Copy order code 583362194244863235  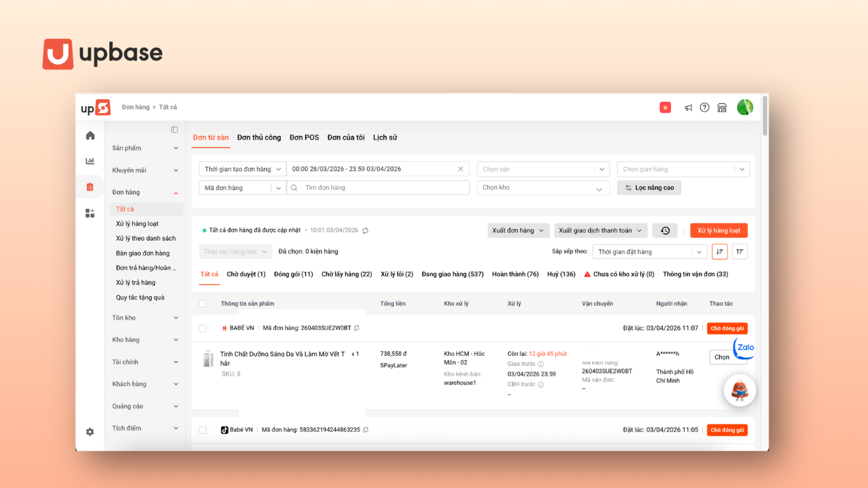pos(365,430)
